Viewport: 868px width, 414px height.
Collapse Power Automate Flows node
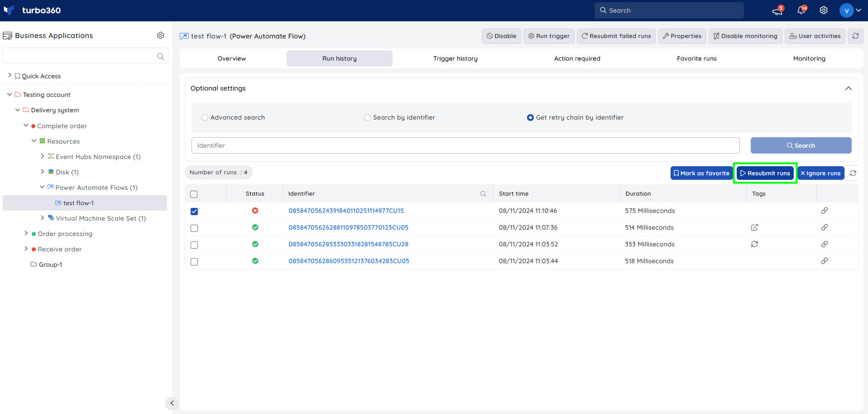(x=42, y=187)
